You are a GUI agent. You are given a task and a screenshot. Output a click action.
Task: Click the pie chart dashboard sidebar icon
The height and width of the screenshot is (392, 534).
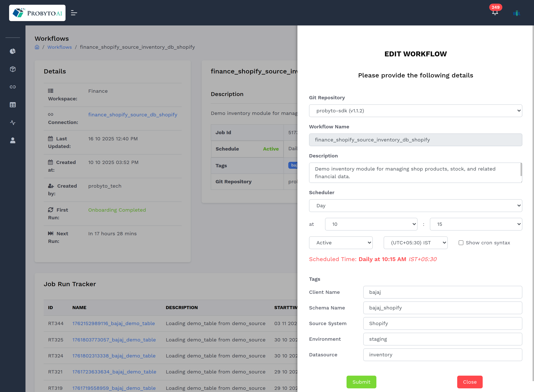pyautogui.click(x=13, y=51)
